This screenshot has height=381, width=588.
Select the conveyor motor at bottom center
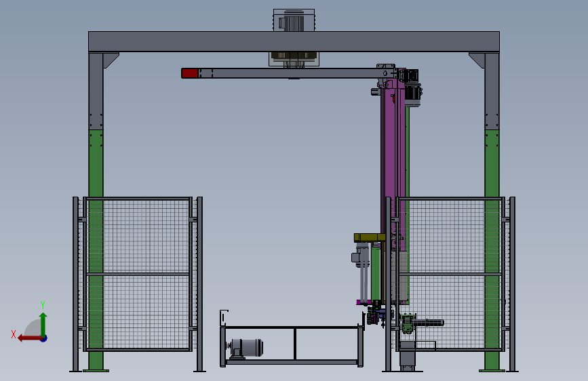[x=245, y=348]
